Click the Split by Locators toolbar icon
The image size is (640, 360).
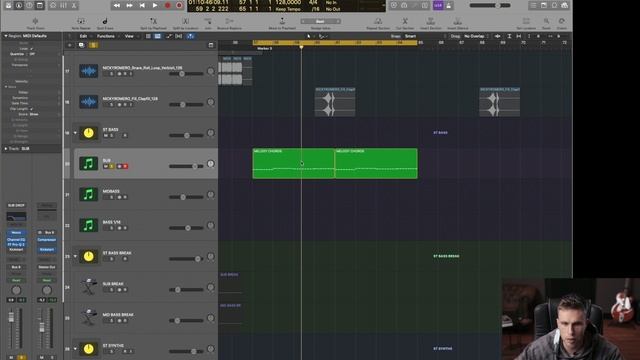tap(185, 21)
